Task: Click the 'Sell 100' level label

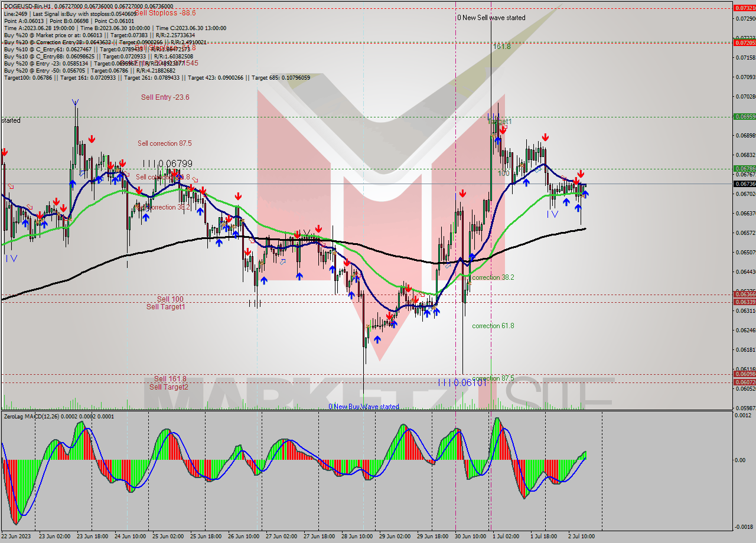Action: 170,299
